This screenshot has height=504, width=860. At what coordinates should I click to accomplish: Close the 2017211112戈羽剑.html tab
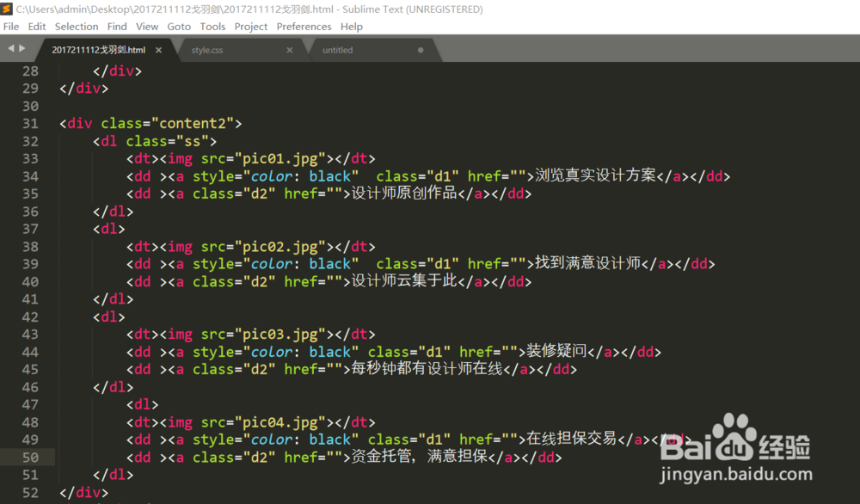(158, 50)
